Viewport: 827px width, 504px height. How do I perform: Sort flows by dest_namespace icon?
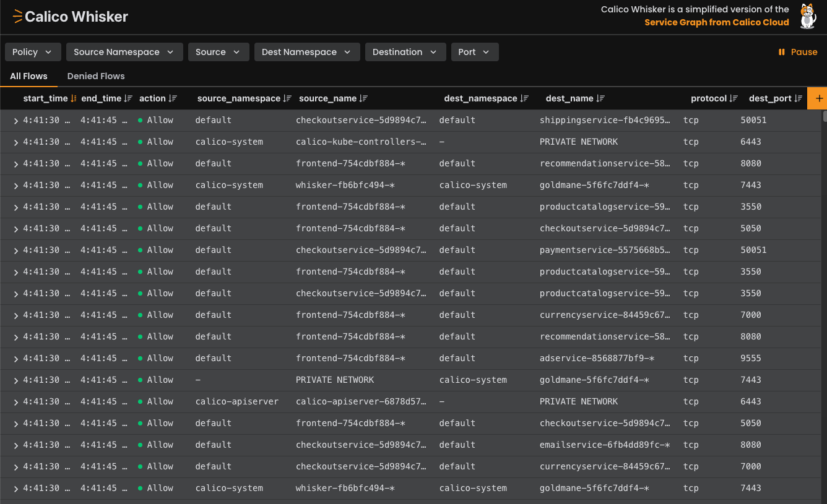pyautogui.click(x=524, y=99)
